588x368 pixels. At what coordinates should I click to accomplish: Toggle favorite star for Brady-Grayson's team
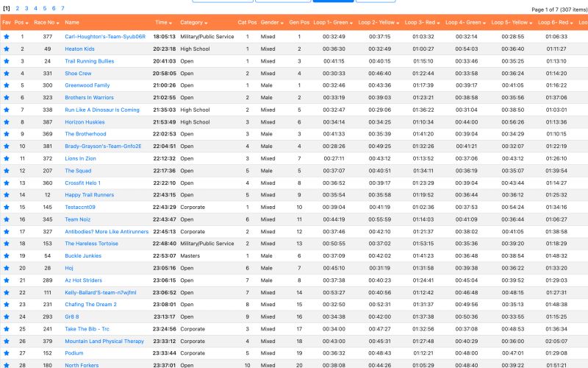pos(7,146)
